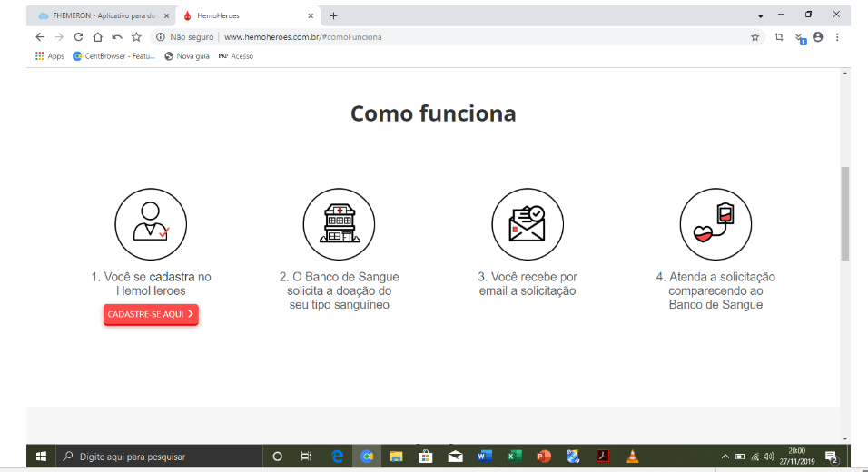Screen dimensions: 868x472
Task: Open Excel from the taskbar
Action: [x=514, y=457]
